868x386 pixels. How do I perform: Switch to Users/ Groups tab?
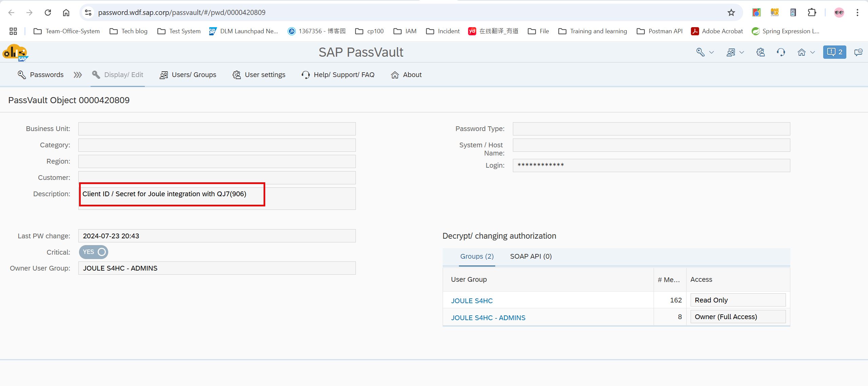[188, 75]
